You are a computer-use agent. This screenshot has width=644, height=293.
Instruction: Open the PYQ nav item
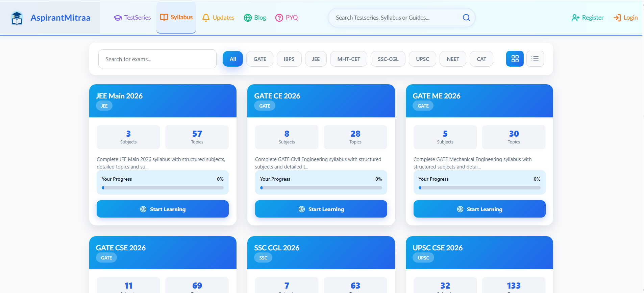287,18
